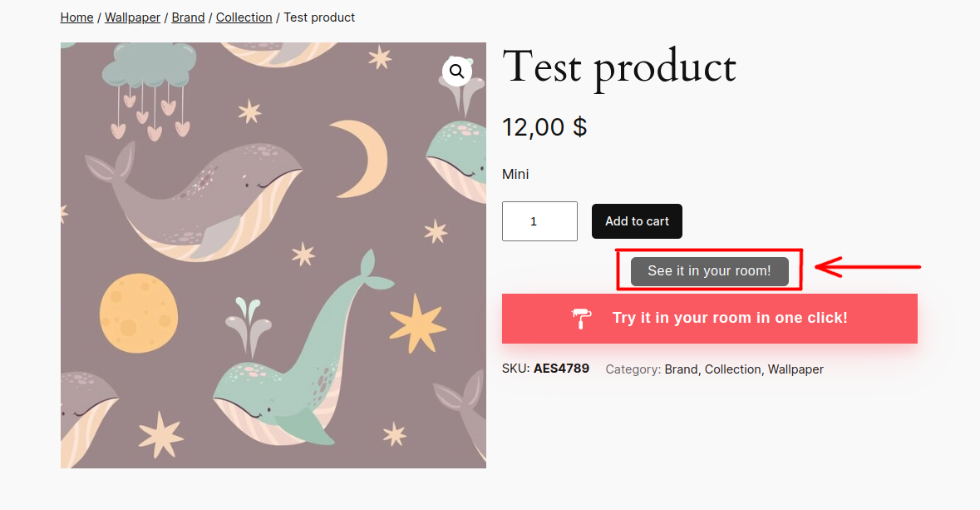Click the paint roller icon on red banner
This screenshot has height=510, width=980.
[x=581, y=319]
